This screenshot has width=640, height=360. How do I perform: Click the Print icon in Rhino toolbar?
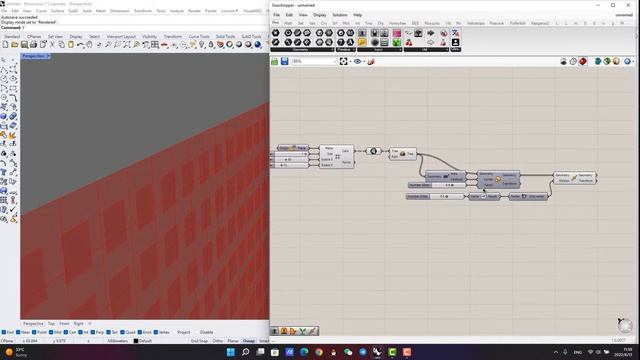coord(33,44)
